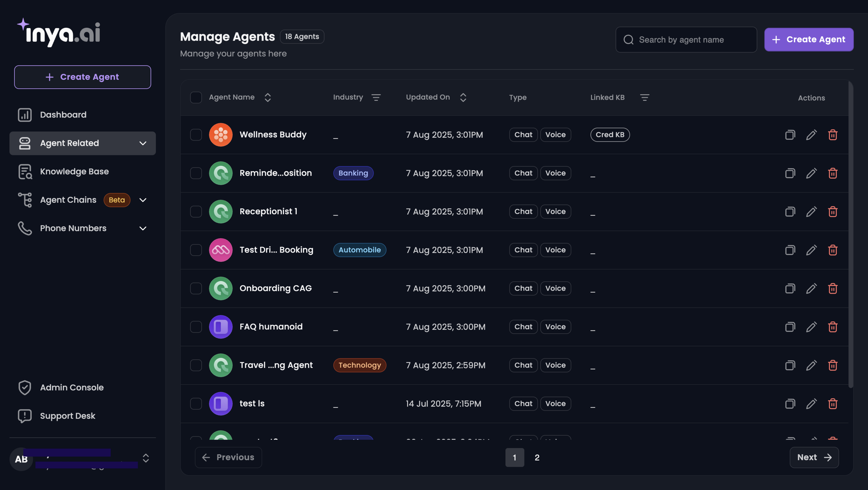Sort agents by Agent Name arrows
868x490 pixels.
tap(268, 97)
